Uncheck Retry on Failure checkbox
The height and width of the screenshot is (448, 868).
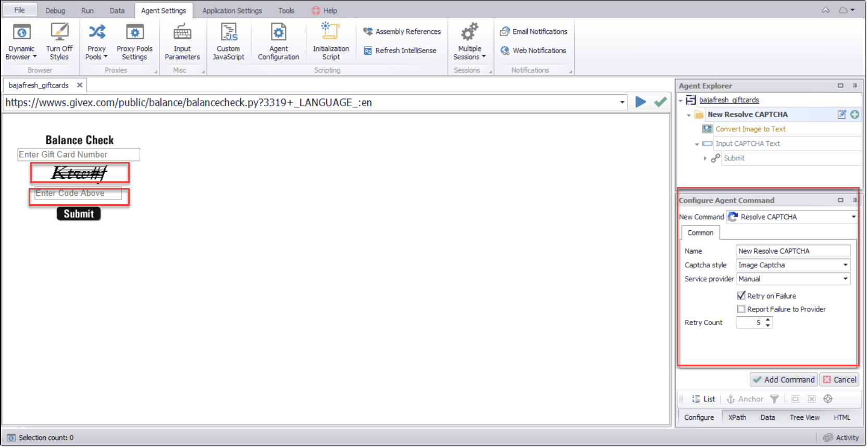741,296
